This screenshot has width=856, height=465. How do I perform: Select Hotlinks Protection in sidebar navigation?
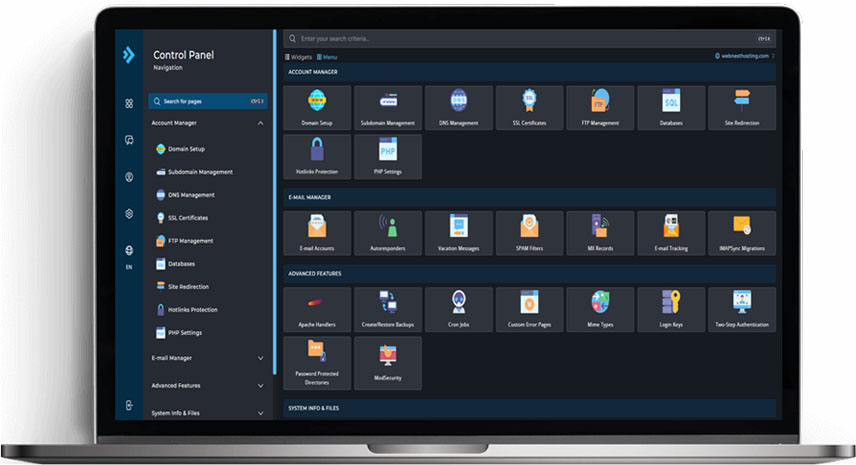tap(187, 309)
